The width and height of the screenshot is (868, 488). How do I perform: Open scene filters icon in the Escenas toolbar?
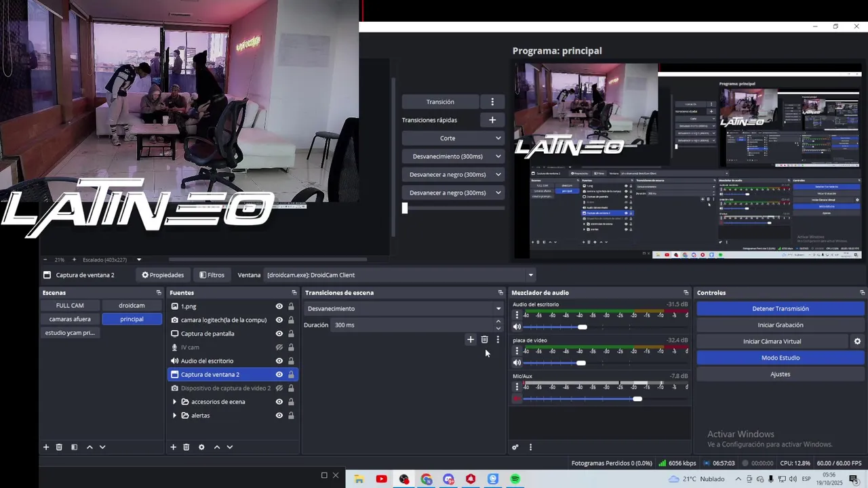click(x=74, y=447)
